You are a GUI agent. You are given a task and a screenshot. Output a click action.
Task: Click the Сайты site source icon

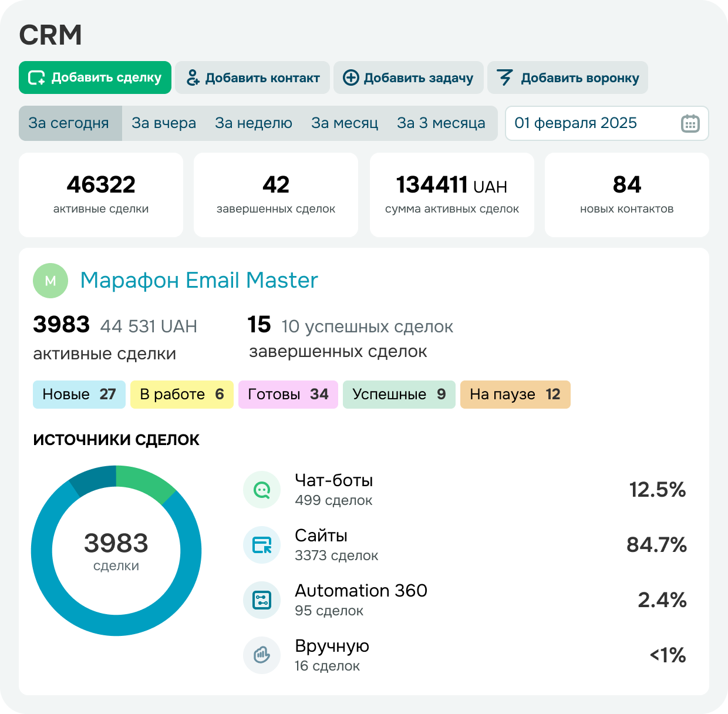click(262, 545)
